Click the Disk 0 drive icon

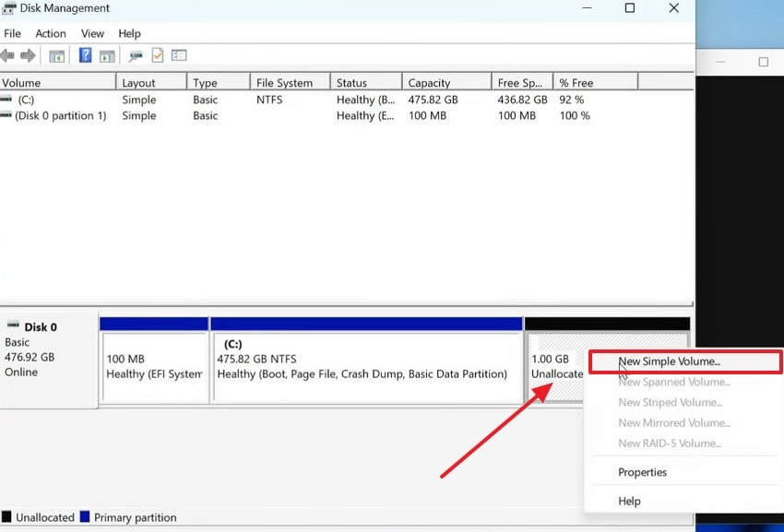coord(13,325)
